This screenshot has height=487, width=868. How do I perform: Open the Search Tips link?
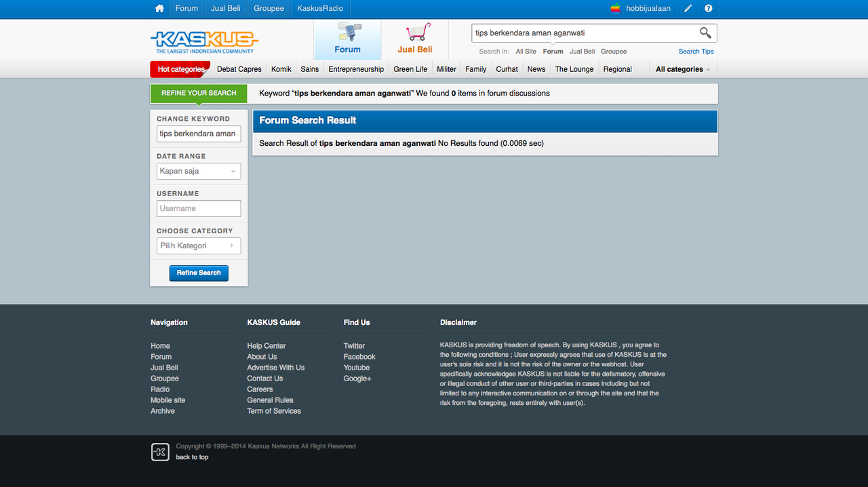pos(696,52)
